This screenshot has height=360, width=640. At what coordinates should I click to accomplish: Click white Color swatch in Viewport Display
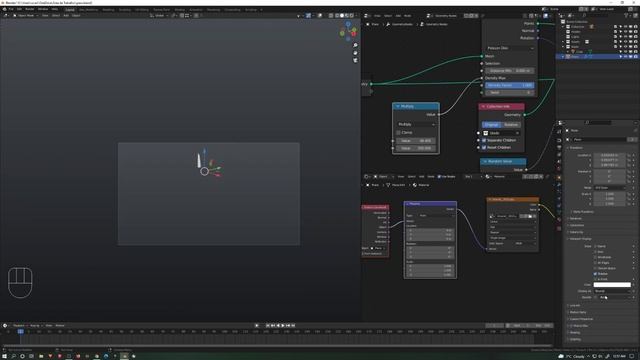612,285
